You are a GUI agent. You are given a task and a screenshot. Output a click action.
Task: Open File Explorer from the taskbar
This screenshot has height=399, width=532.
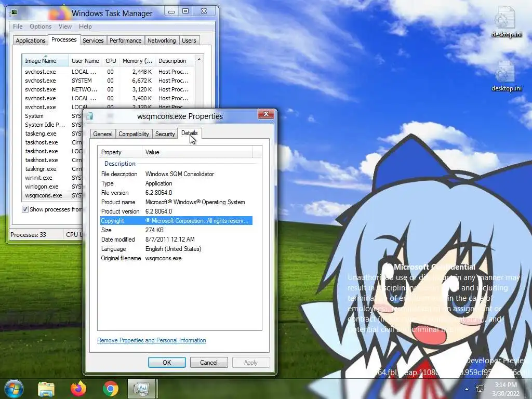(46, 389)
